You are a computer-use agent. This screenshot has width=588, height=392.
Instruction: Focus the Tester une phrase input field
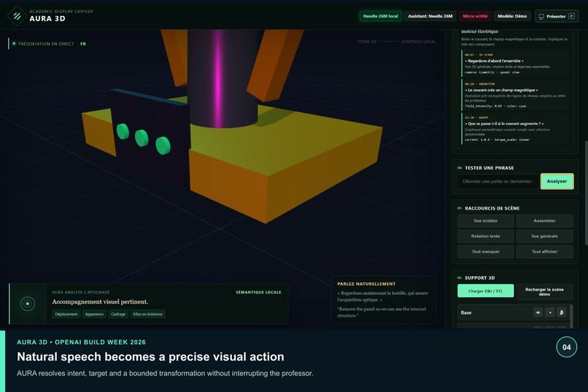coord(498,181)
